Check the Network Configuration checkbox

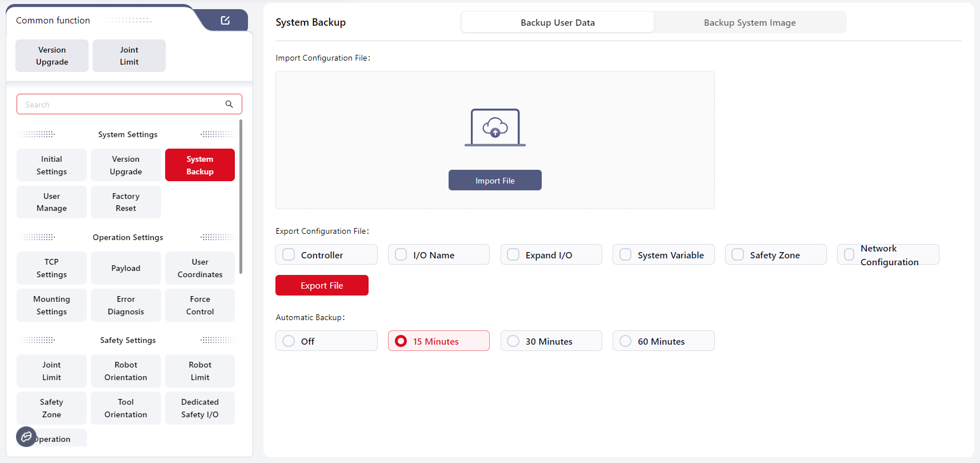849,255
